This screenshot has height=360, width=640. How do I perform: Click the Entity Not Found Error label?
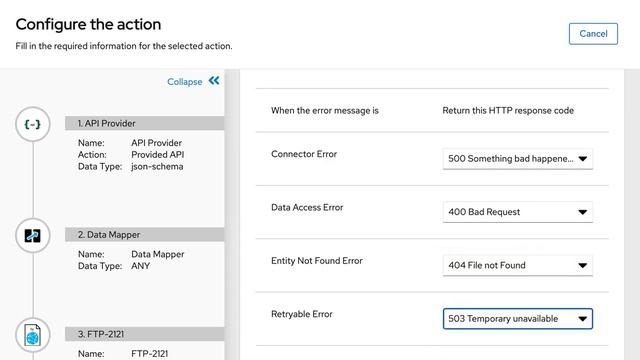pyautogui.click(x=317, y=261)
